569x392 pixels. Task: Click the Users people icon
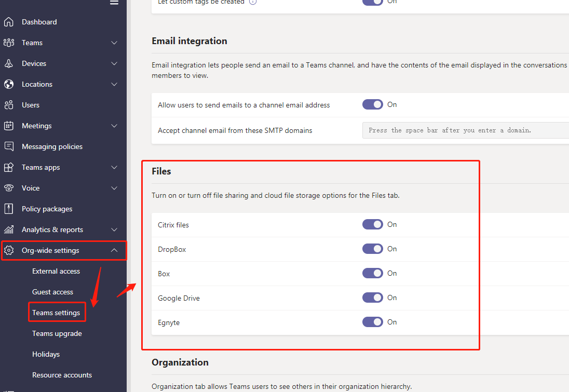(9, 105)
